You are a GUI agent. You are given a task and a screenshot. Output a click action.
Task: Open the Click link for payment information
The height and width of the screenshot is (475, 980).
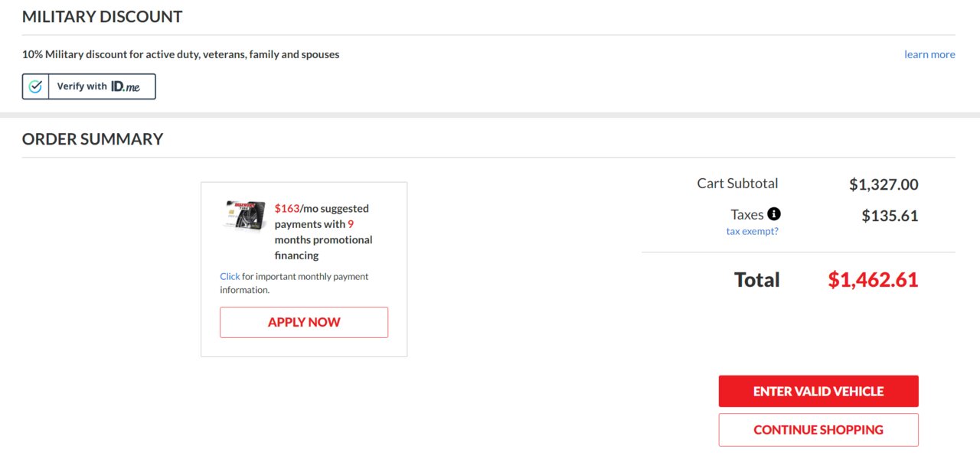tap(230, 276)
